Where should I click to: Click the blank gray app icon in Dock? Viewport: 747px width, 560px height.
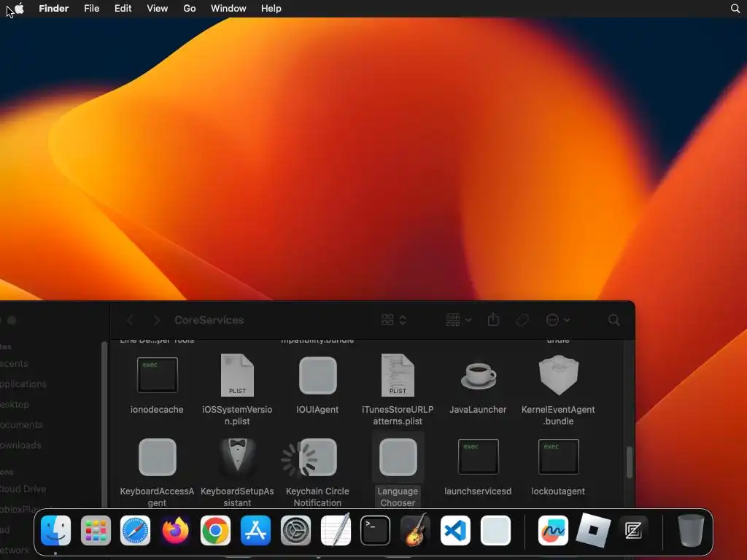pos(495,531)
